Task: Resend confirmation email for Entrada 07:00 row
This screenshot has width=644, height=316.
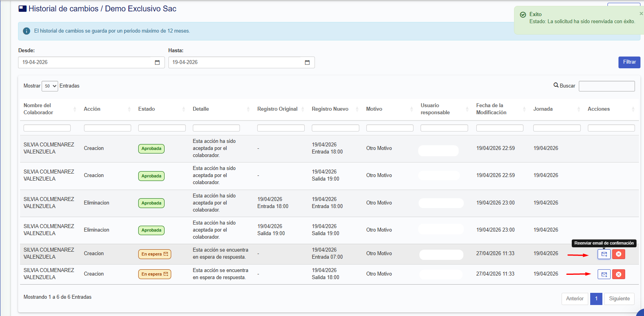Action: (604, 254)
